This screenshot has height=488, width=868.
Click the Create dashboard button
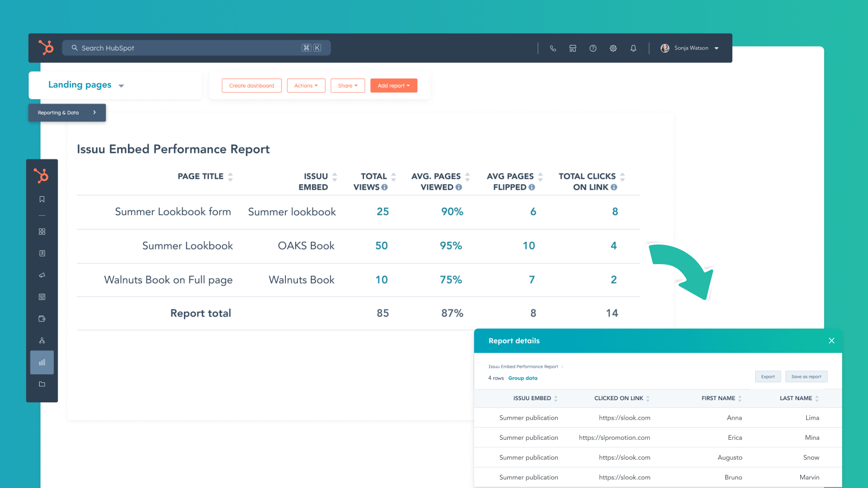pyautogui.click(x=252, y=86)
